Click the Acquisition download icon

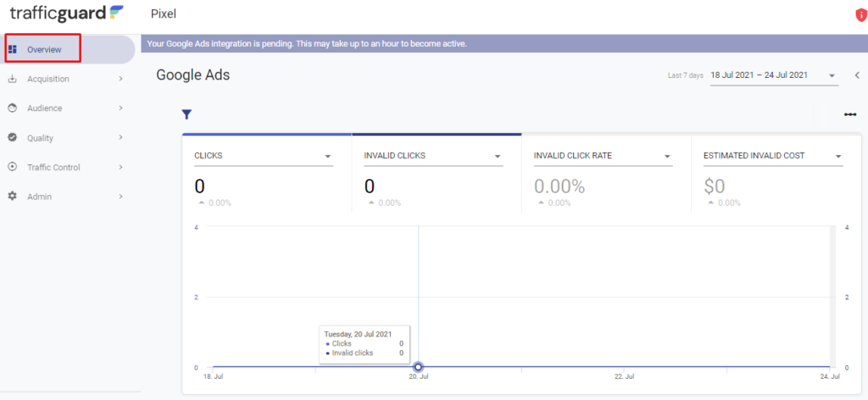(13, 79)
